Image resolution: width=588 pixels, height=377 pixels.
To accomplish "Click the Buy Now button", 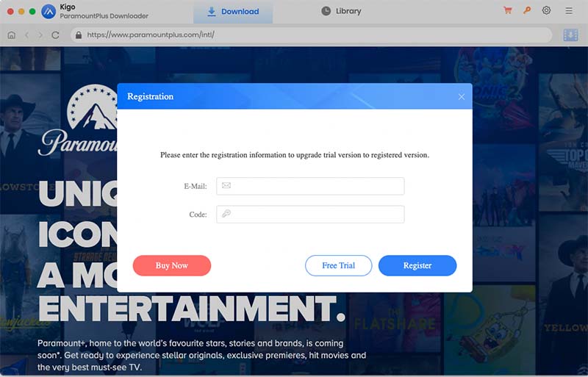I will (172, 265).
